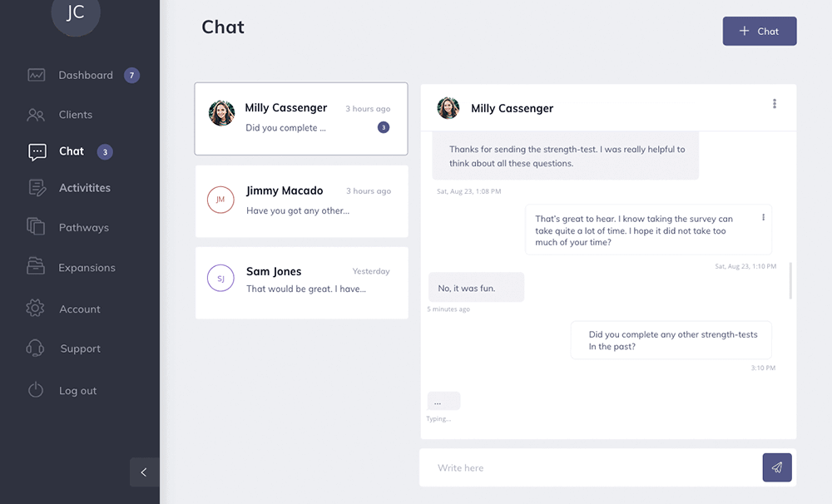Viewport: 832px width, 504px height.
Task: Select the Activitites icon
Action: [x=37, y=187]
